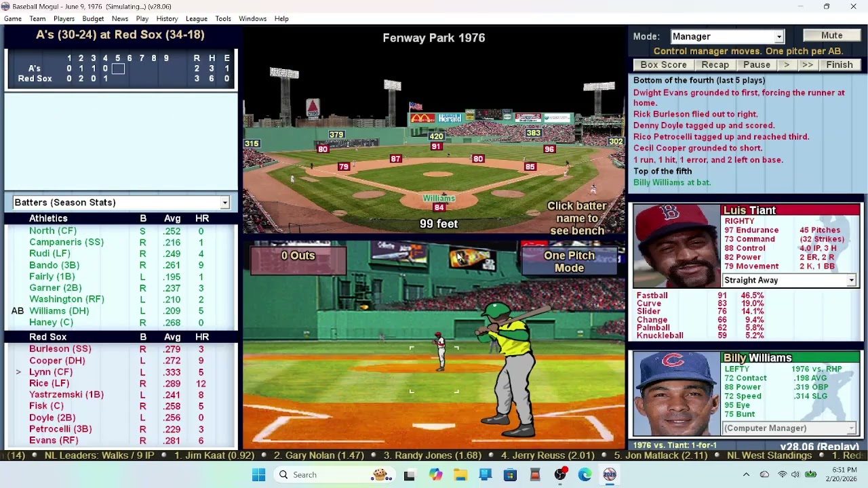868x488 pixels.
Task: Open the Computer Manager dropdown
Action: click(852, 428)
